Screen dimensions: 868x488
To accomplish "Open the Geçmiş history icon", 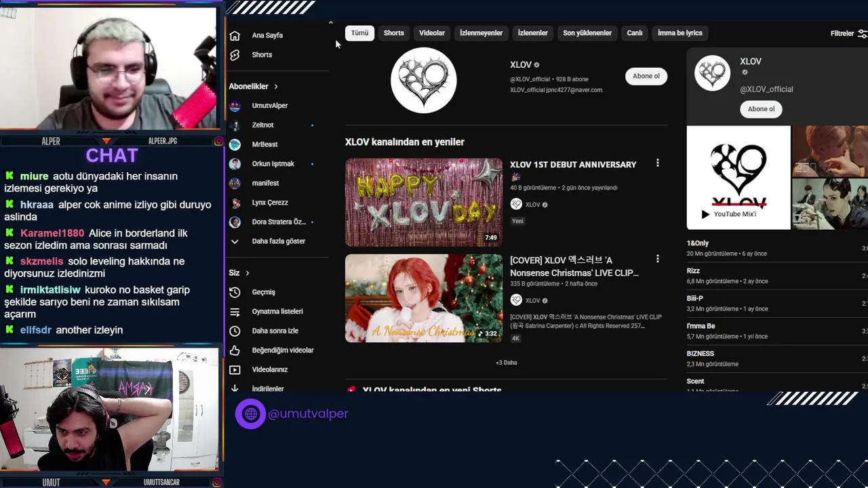I will coord(235,292).
